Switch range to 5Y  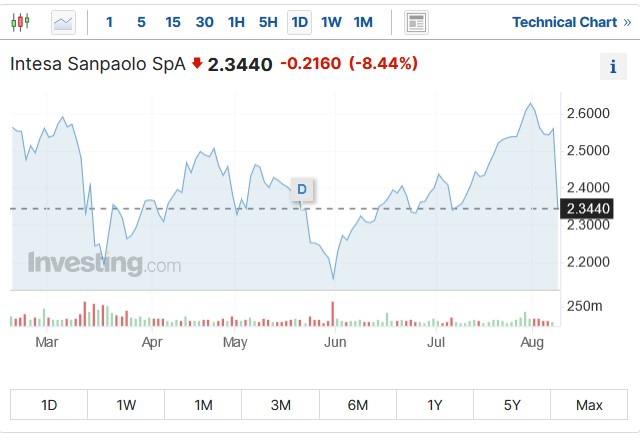click(x=512, y=405)
